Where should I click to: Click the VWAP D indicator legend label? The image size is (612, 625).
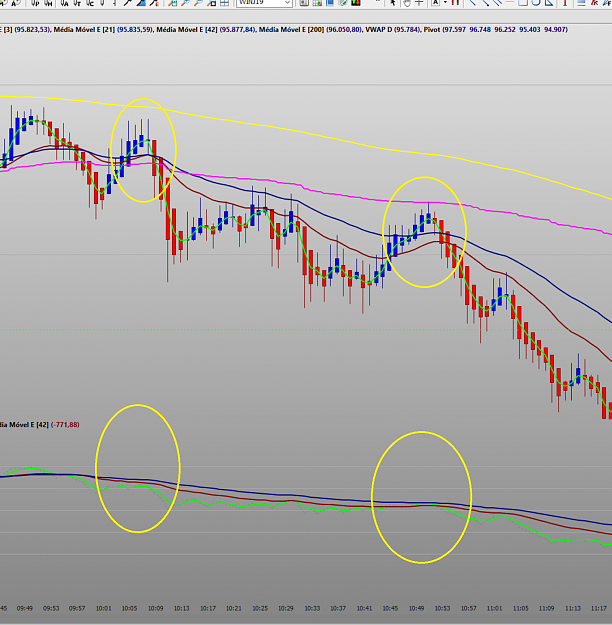tap(379, 29)
